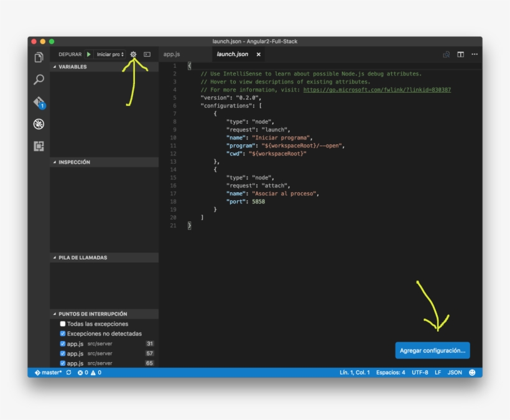Click the green Start Debugging play button

89,55
